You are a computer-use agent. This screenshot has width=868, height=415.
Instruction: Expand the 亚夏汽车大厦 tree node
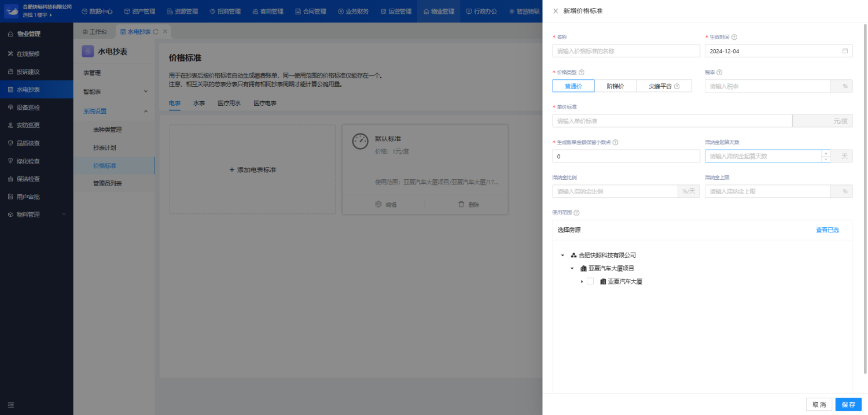point(582,281)
